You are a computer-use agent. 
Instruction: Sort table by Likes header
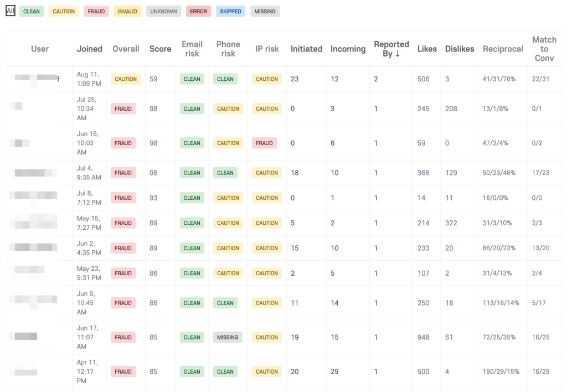pos(427,49)
